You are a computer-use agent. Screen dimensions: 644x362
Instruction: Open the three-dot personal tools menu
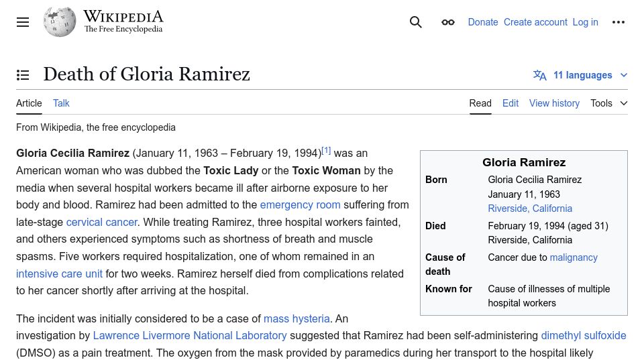tap(618, 22)
